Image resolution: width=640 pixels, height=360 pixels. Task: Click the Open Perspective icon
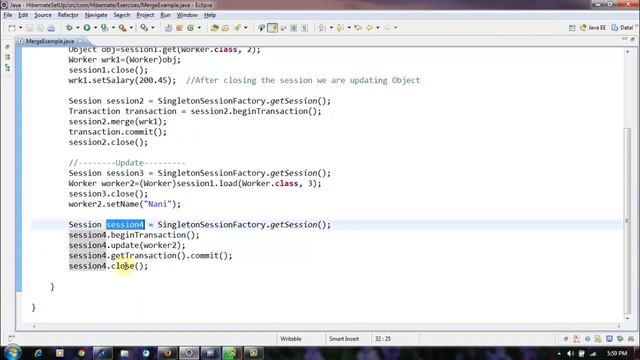click(x=572, y=28)
